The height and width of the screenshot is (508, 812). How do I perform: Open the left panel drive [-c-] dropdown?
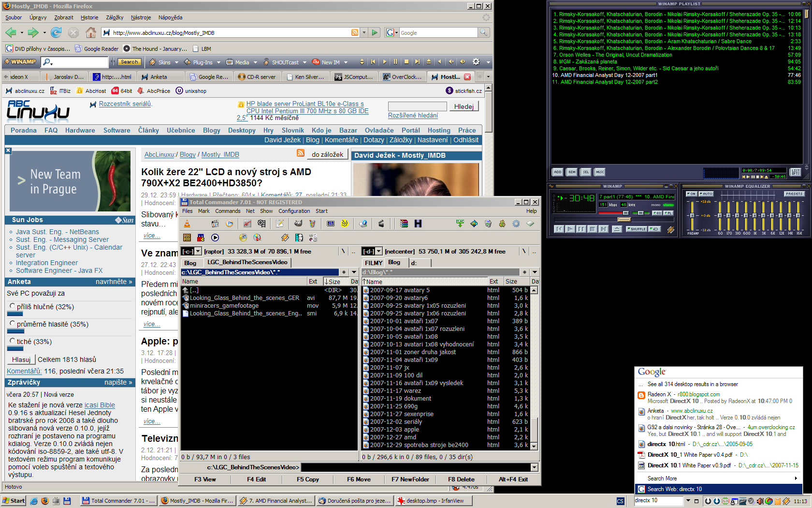click(x=198, y=252)
